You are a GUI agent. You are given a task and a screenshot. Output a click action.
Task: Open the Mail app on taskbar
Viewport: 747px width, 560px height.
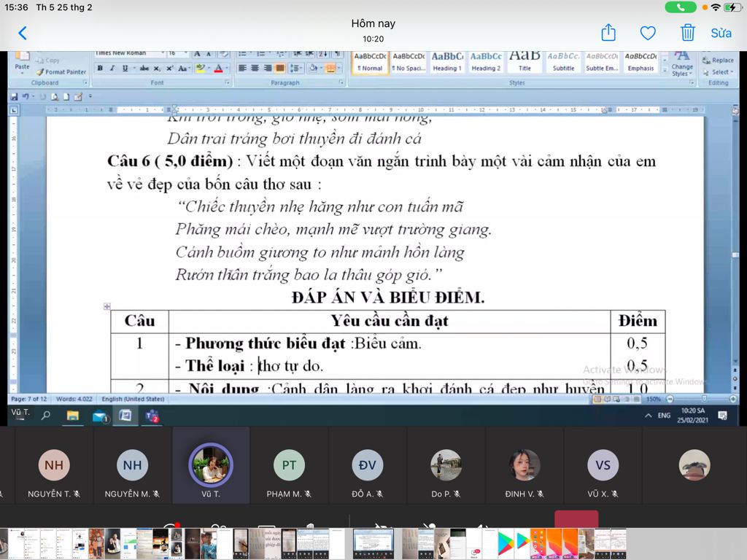[x=99, y=416]
